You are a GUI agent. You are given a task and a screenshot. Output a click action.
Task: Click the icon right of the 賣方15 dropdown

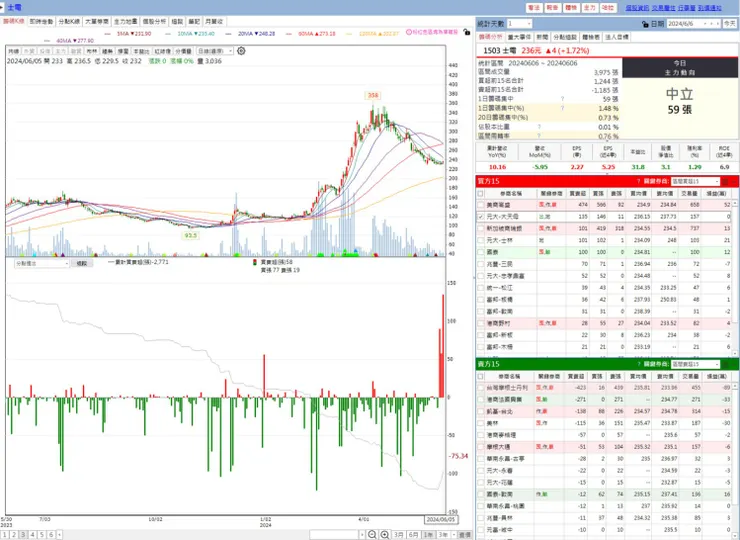tap(726, 364)
